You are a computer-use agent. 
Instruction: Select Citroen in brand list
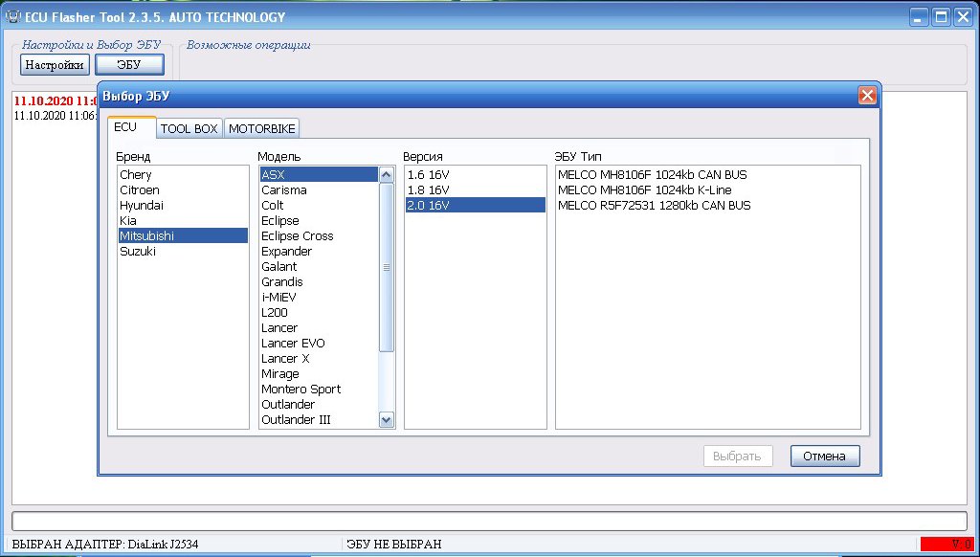point(183,190)
